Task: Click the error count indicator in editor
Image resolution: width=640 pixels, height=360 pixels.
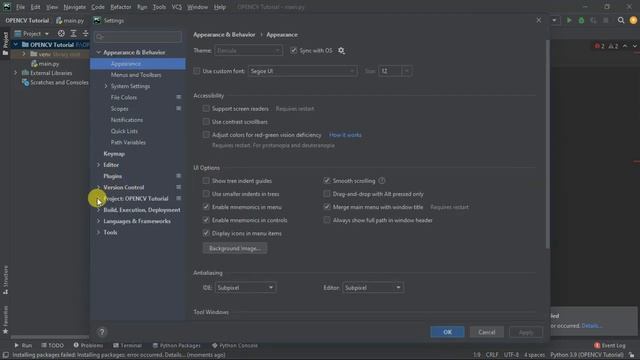Action: click(x=599, y=46)
